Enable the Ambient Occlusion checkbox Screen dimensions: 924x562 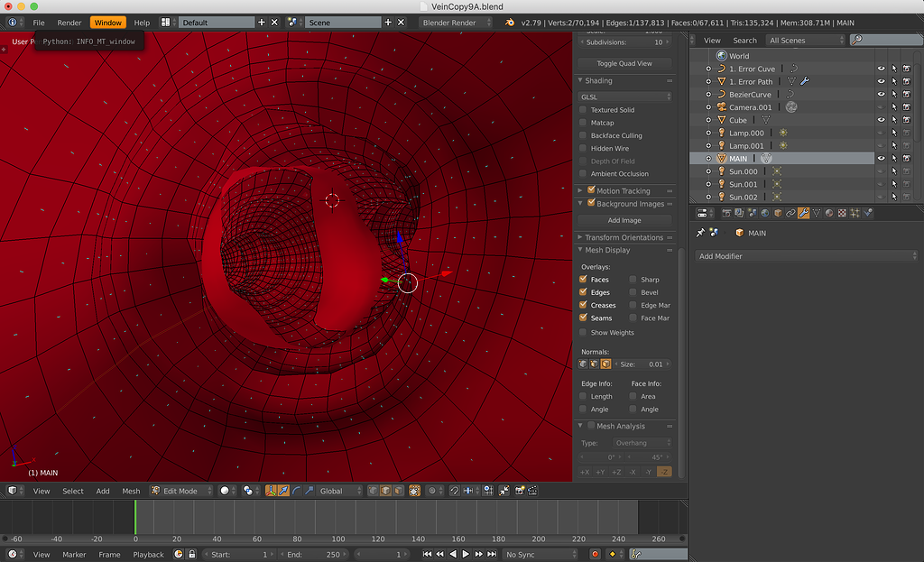click(583, 174)
